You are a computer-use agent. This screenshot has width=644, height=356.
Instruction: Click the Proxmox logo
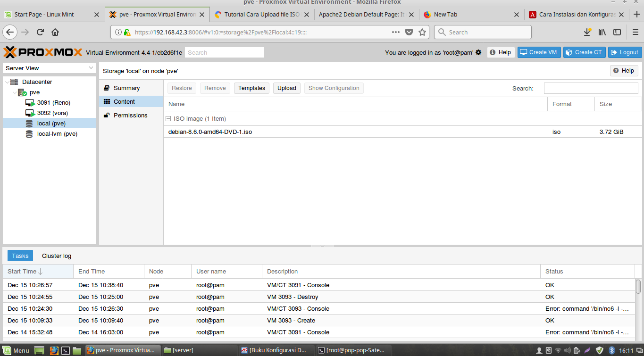(x=43, y=52)
